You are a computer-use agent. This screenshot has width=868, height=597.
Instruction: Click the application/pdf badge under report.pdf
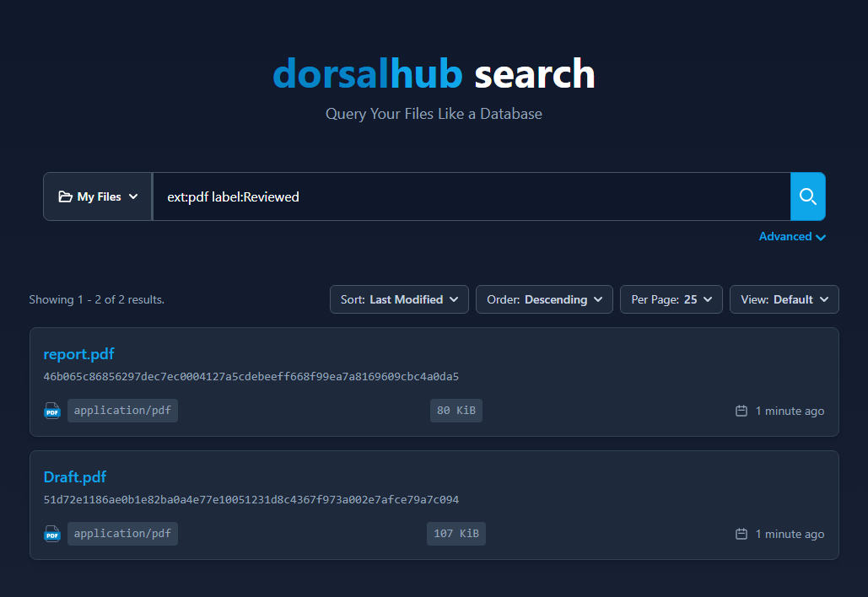[x=122, y=411]
